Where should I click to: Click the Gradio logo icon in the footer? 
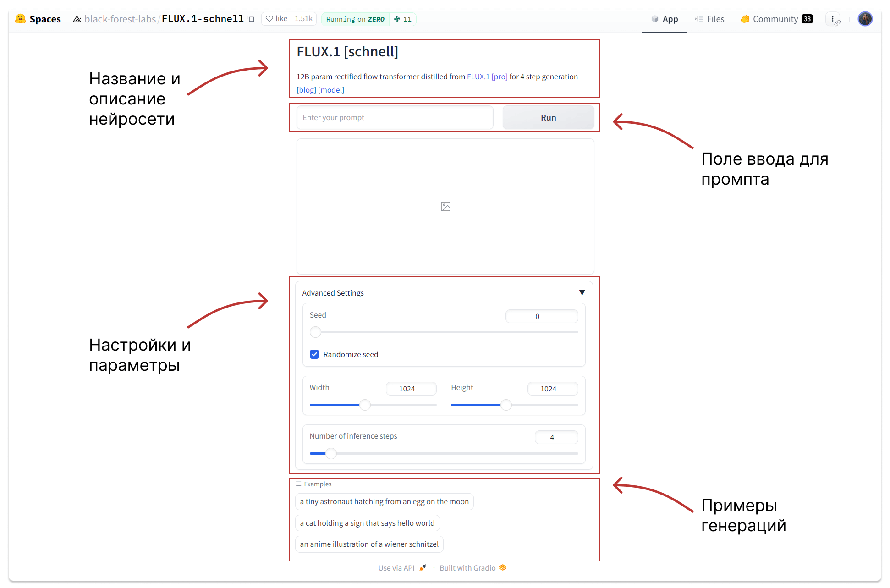tap(503, 568)
